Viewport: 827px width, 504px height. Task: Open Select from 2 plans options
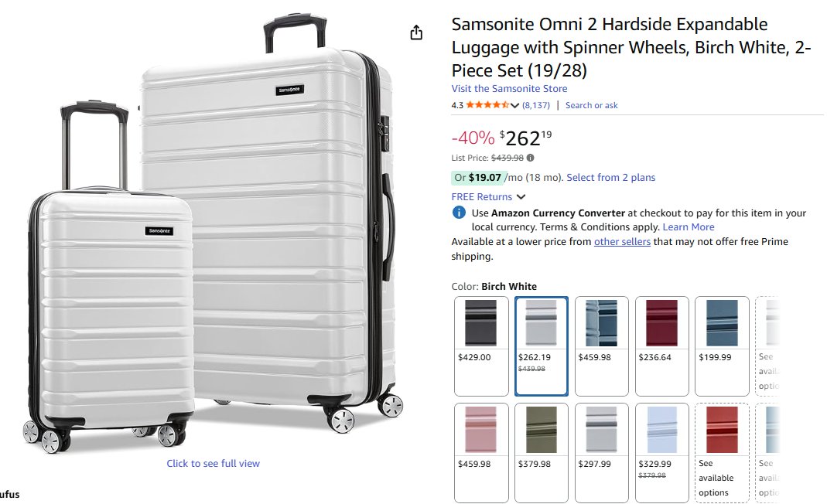(x=610, y=178)
